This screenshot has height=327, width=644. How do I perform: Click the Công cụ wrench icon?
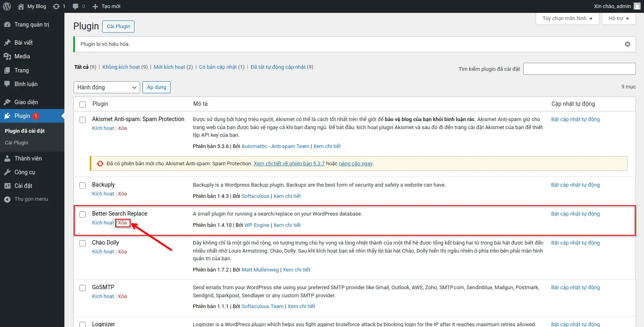click(x=7, y=172)
